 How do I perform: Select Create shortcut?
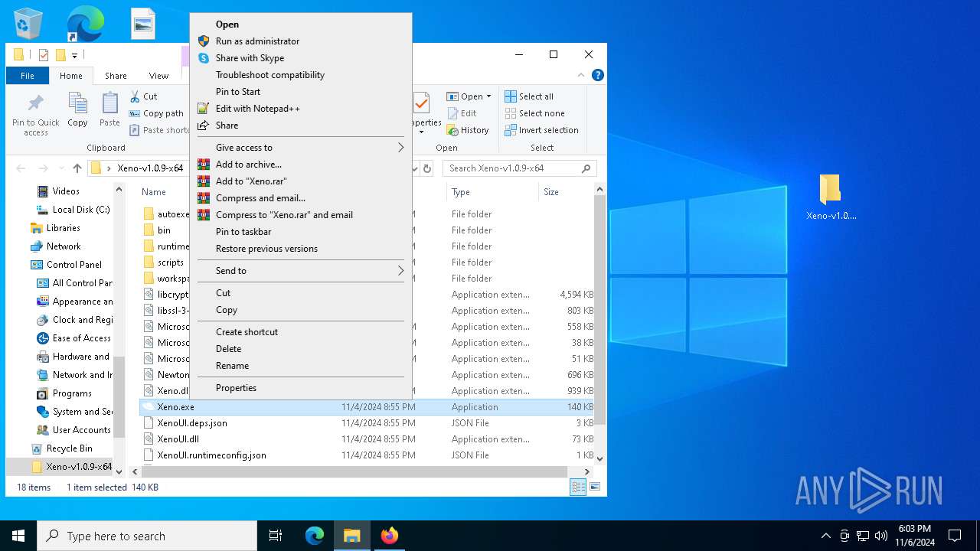tap(301, 332)
